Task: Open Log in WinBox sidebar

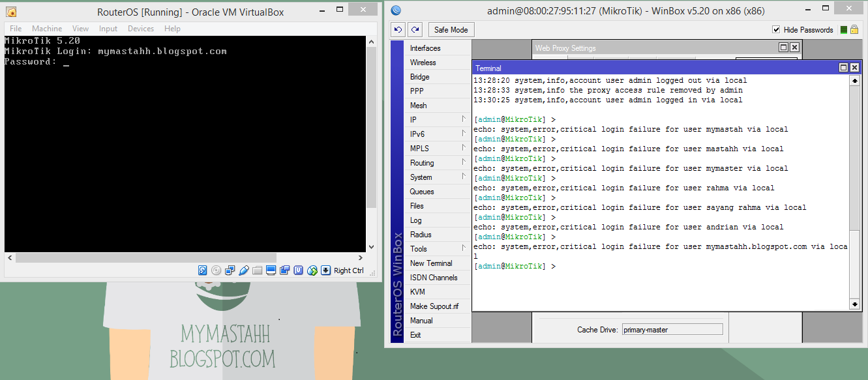Action: (438, 220)
